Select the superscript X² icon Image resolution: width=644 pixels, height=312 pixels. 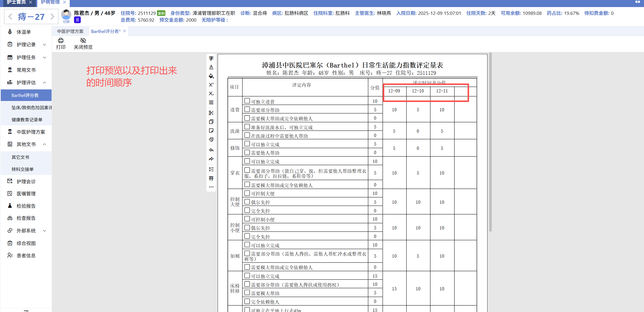[211, 85]
